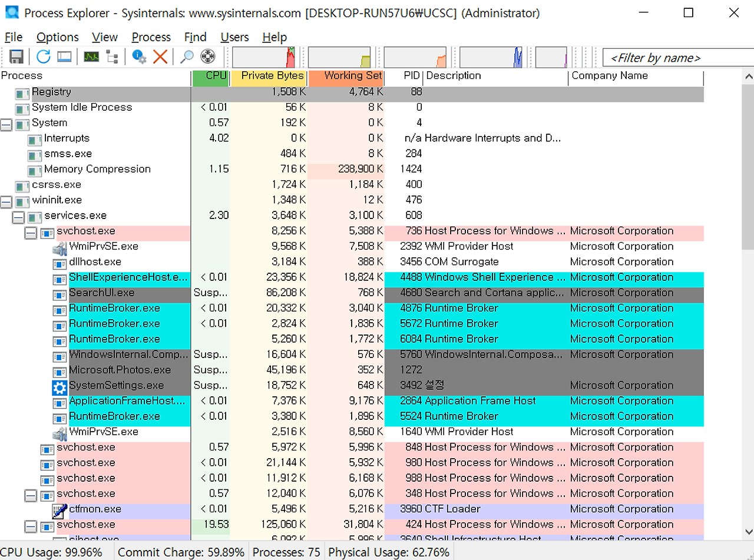The image size is (754, 560).
Task: Click the Refresh Now toolbar icon
Action: 44,57
